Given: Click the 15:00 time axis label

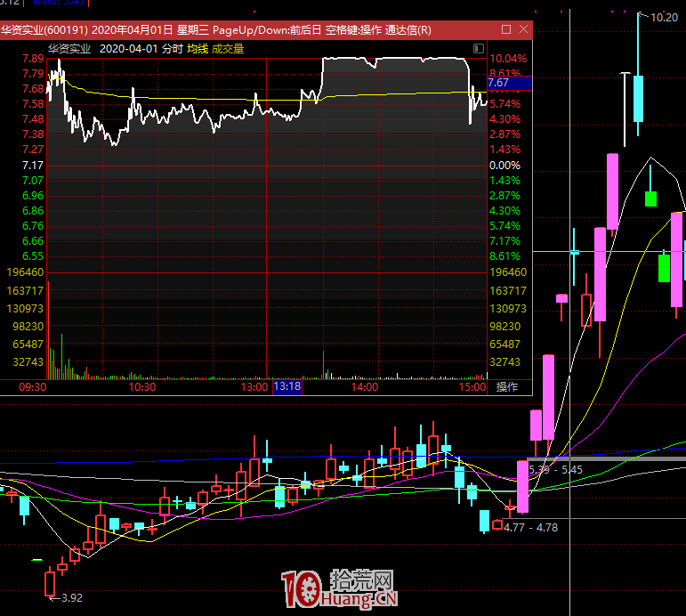Looking at the screenshot, I should (472, 387).
